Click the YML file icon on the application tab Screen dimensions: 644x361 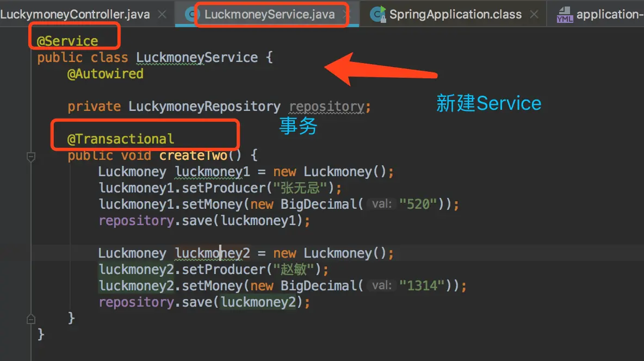[565, 15]
